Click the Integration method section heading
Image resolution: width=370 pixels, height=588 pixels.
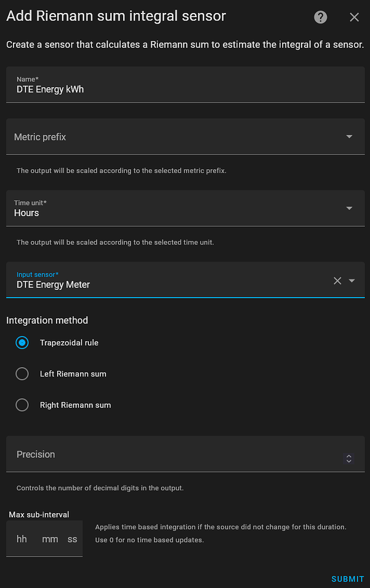(x=47, y=320)
